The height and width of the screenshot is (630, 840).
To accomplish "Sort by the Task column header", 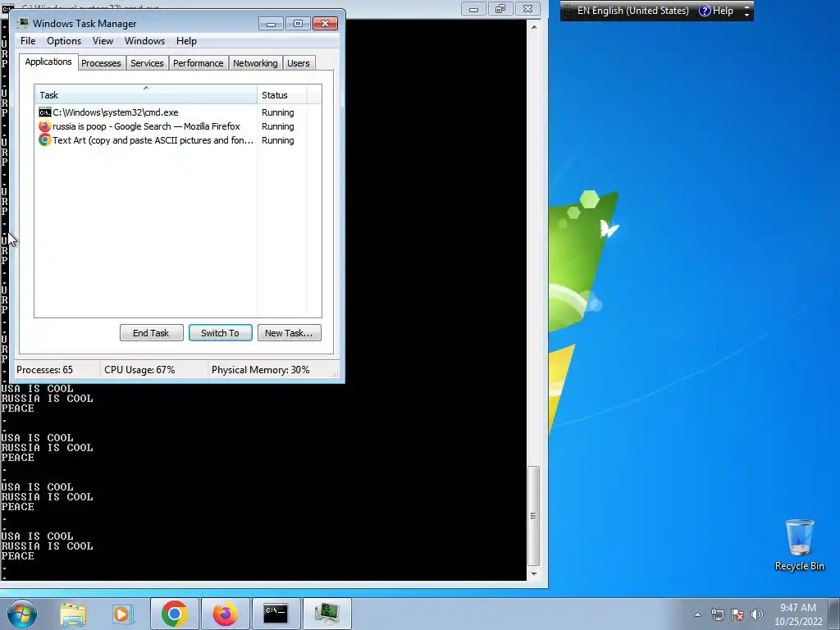I will tap(146, 95).
